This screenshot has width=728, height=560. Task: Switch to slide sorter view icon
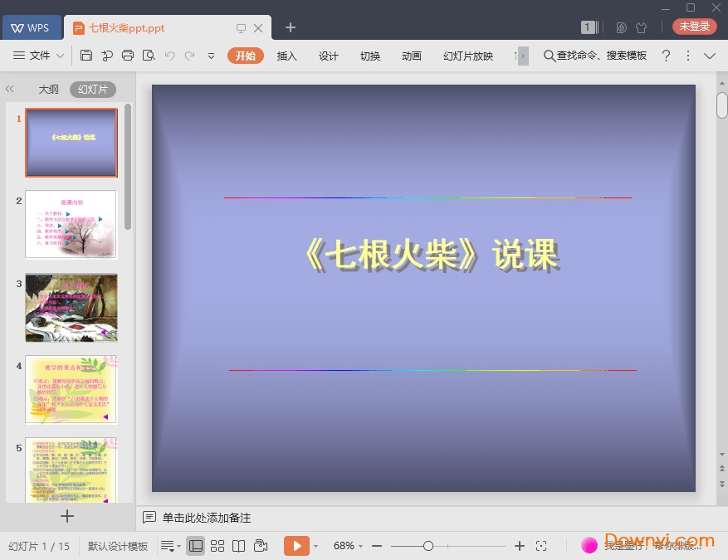tap(217, 546)
